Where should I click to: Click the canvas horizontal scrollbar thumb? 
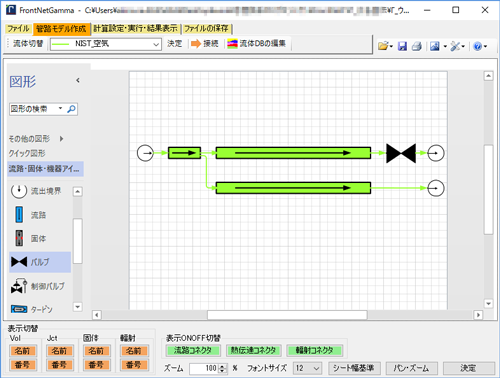tap(287, 315)
